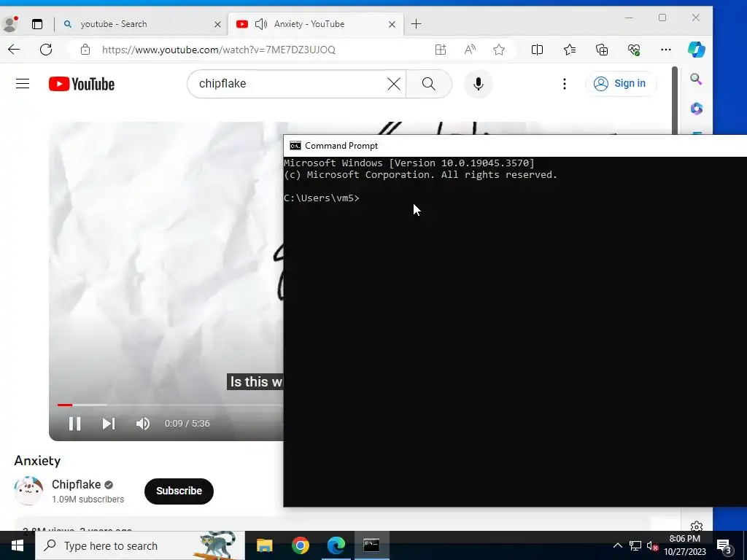Open Edge sidebar search icon
The width and height of the screenshot is (747, 560).
(696, 79)
